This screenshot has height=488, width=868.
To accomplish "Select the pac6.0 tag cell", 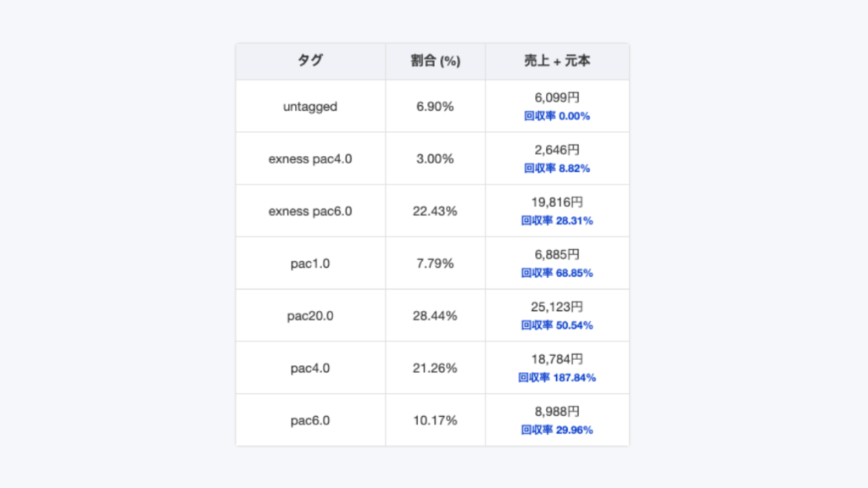I will 310,420.
